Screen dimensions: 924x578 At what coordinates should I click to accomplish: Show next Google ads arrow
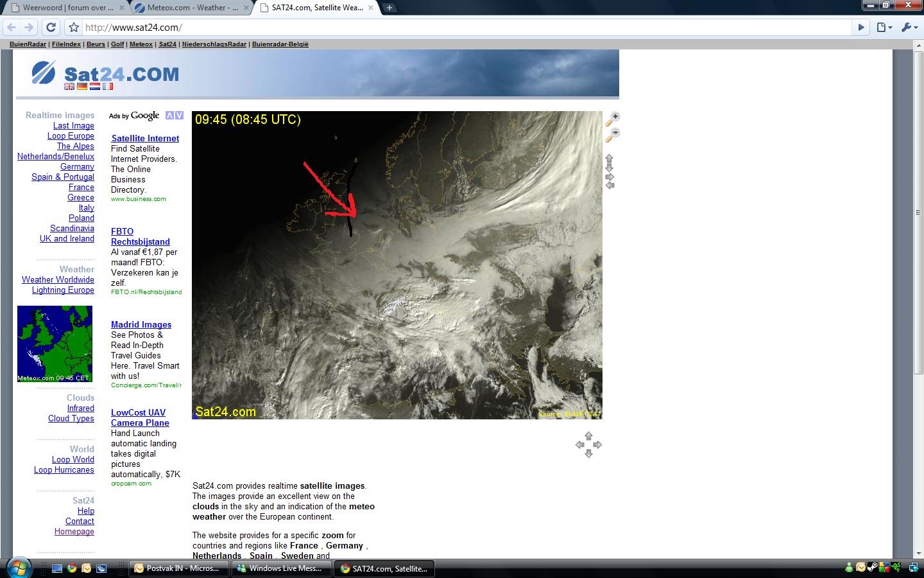(179, 116)
